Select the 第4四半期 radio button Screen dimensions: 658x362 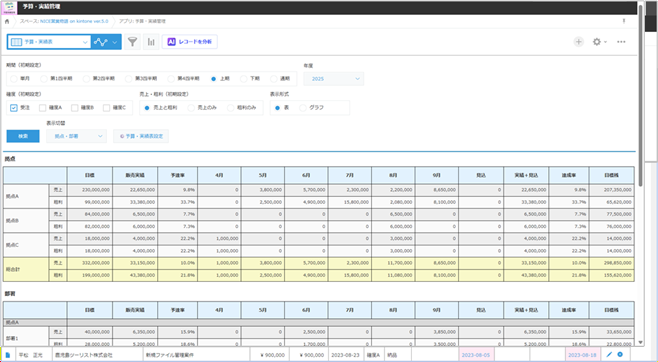coord(171,78)
